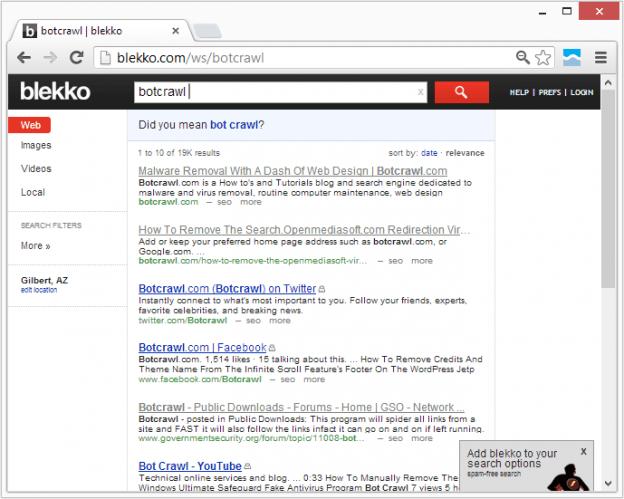Click the scrollbar down arrow
This screenshot has width=624, height=499.
[x=608, y=483]
